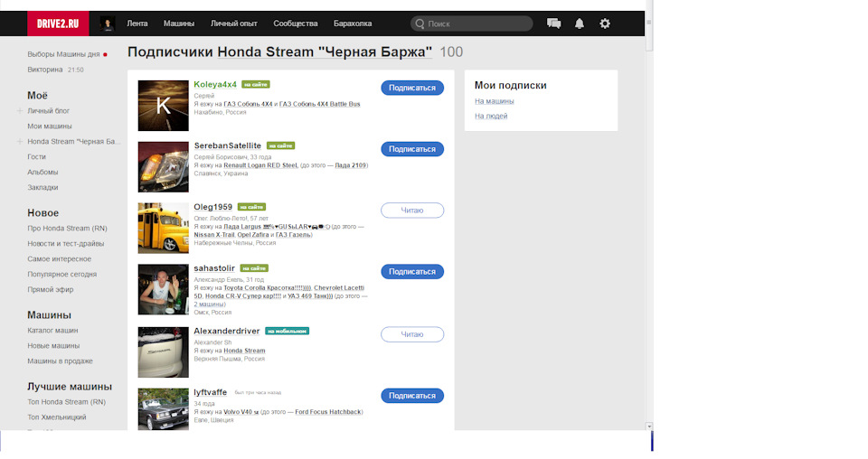Screen dimensions: 868x459
Task: Open the Honda Stream "Черная Баржа" title link
Action: pyautogui.click(x=325, y=52)
